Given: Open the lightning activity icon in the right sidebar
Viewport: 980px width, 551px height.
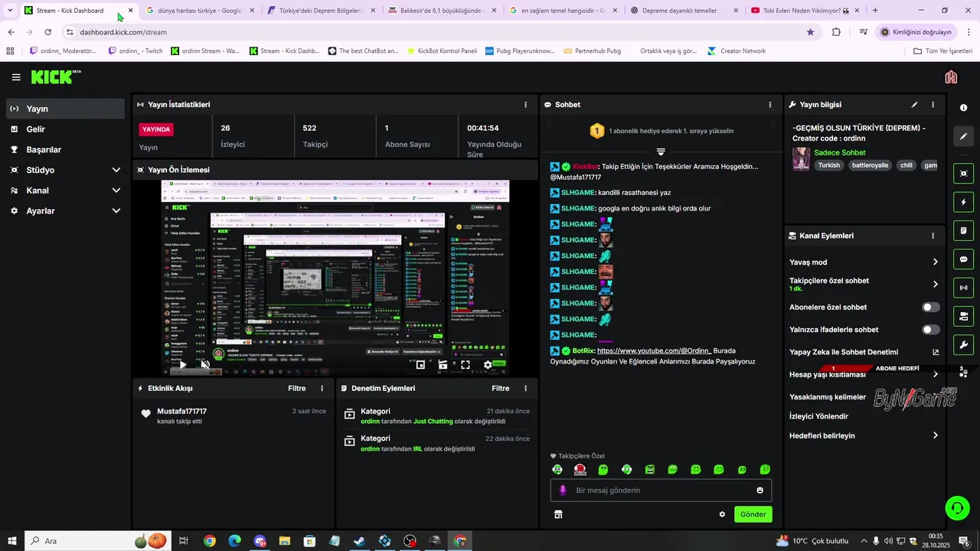Looking at the screenshot, I should point(963,202).
